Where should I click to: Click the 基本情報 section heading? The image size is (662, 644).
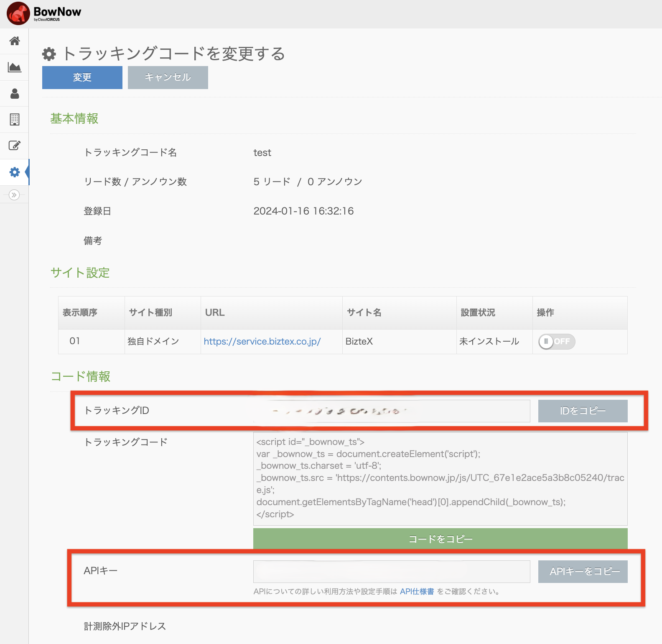[x=74, y=118]
